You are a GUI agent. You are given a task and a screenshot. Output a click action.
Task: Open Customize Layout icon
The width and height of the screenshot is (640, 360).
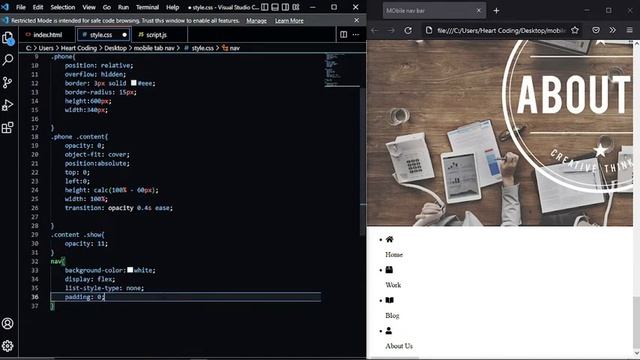coord(296,7)
